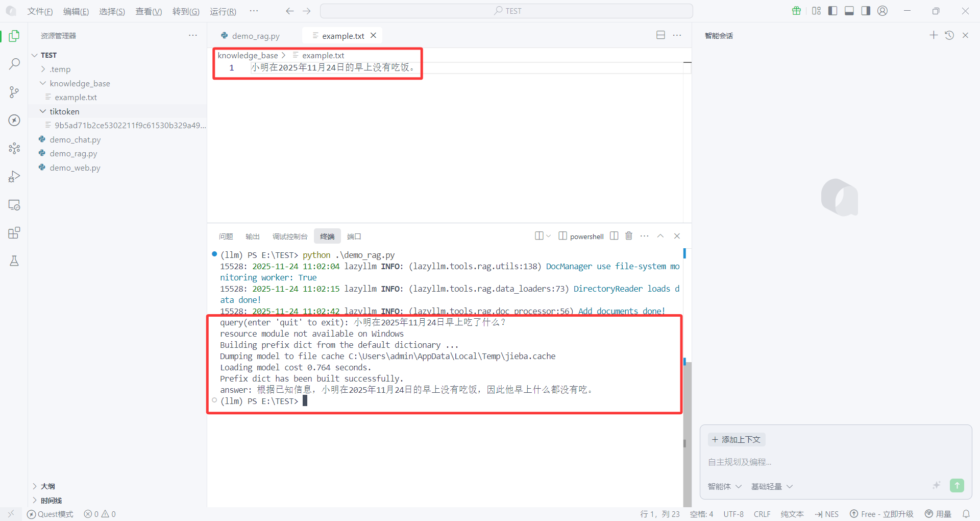Open the 智能体 mode dropdown
The image size is (980, 521).
[724, 486]
